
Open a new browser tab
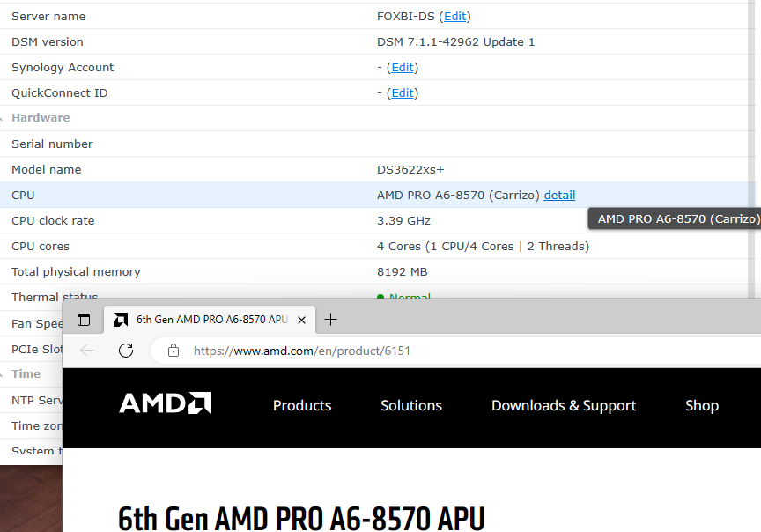click(x=330, y=320)
